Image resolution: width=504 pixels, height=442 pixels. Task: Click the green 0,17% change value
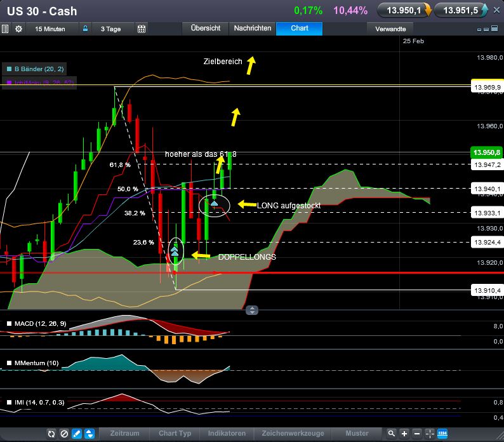point(308,11)
